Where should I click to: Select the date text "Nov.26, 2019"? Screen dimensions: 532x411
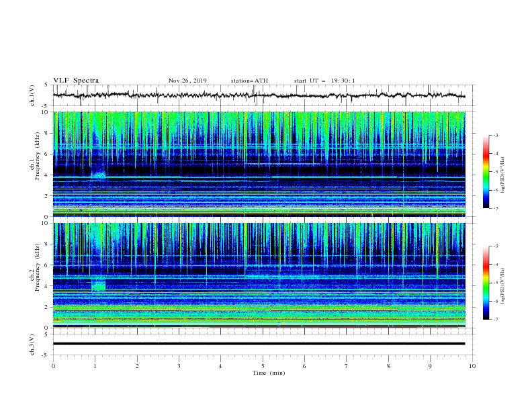[x=187, y=81]
